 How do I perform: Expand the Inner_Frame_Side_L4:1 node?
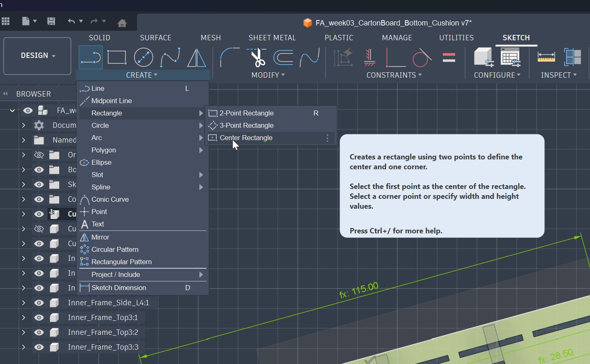point(23,303)
